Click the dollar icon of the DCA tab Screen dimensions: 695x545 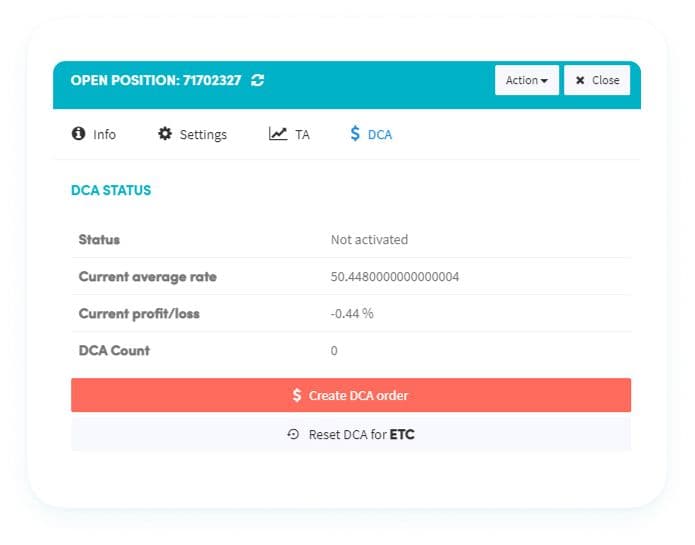(x=355, y=134)
